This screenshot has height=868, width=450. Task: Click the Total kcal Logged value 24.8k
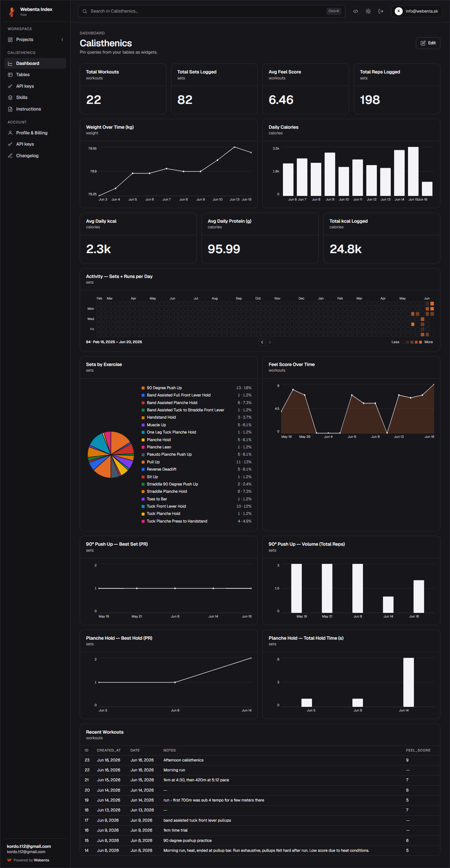(x=345, y=249)
